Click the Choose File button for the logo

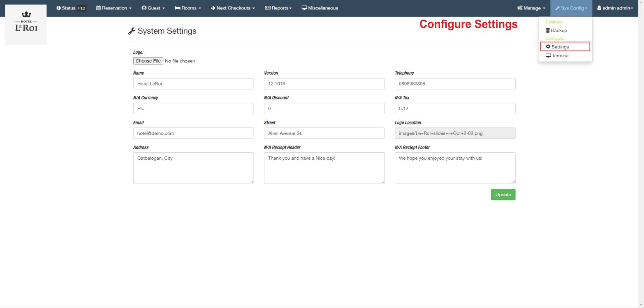tap(148, 61)
